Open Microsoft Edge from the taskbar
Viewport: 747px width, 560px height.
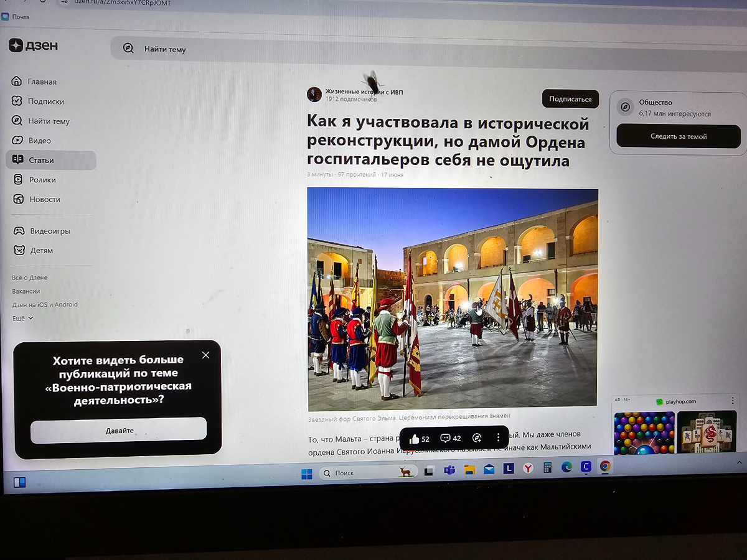(x=566, y=467)
